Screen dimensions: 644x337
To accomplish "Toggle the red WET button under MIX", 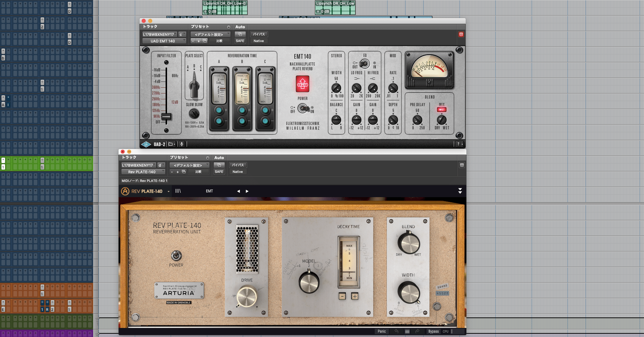I will pos(441,109).
